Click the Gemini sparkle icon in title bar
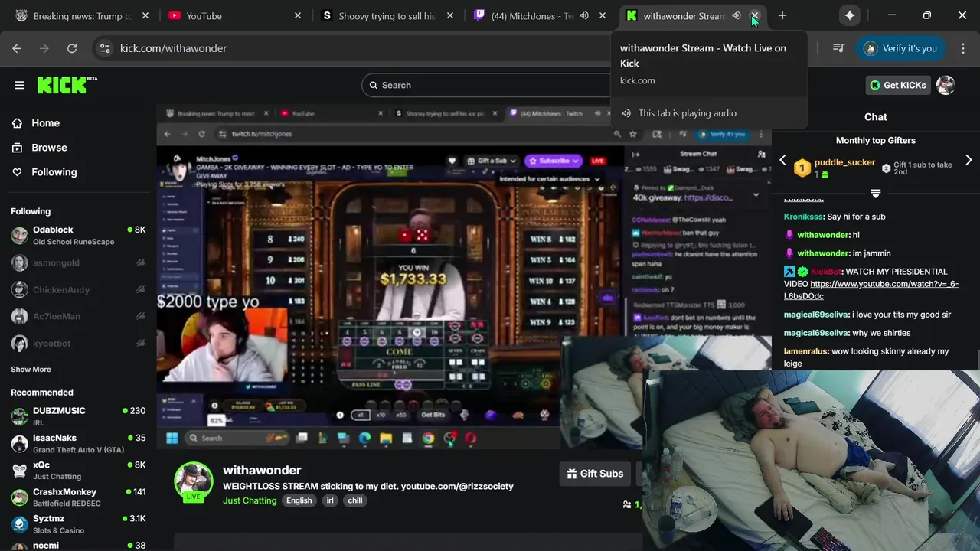 click(x=850, y=15)
